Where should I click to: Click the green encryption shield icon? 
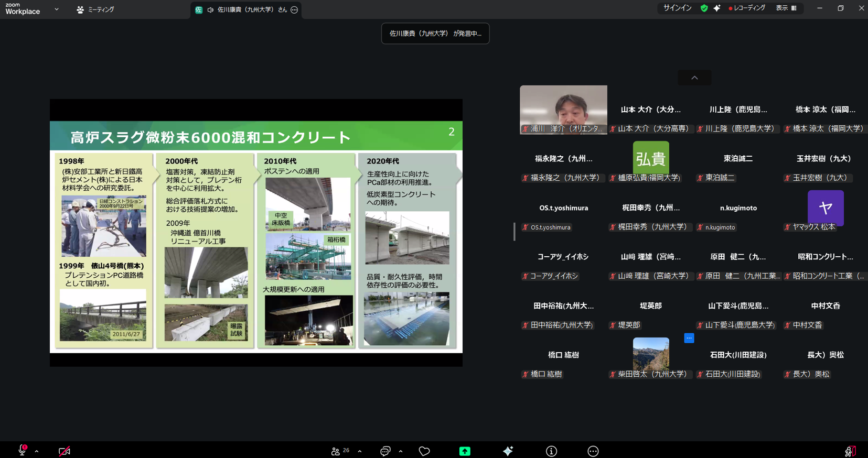tap(704, 8)
